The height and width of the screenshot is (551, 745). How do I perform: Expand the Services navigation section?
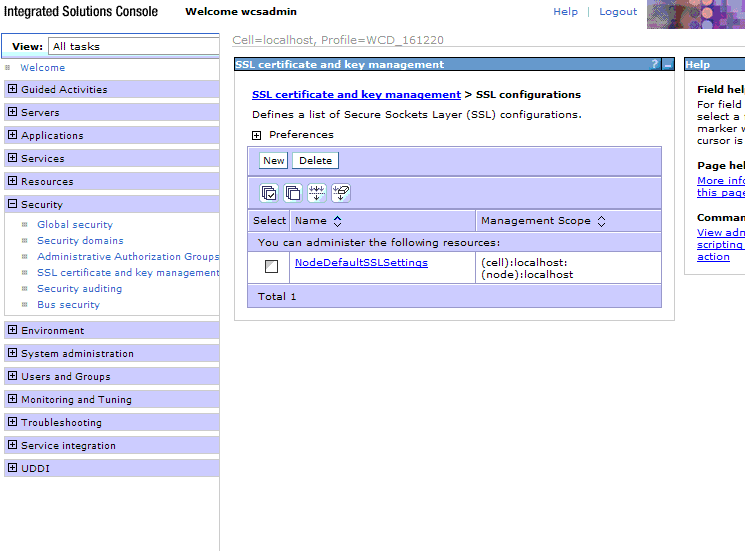coord(12,158)
